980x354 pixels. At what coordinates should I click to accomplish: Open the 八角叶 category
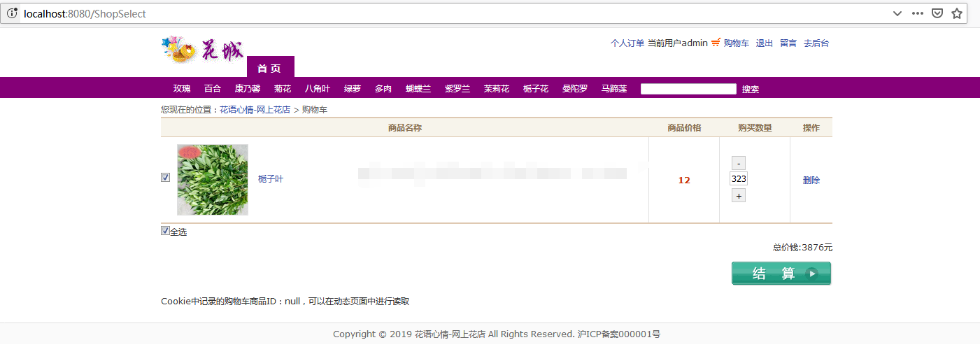pos(317,89)
